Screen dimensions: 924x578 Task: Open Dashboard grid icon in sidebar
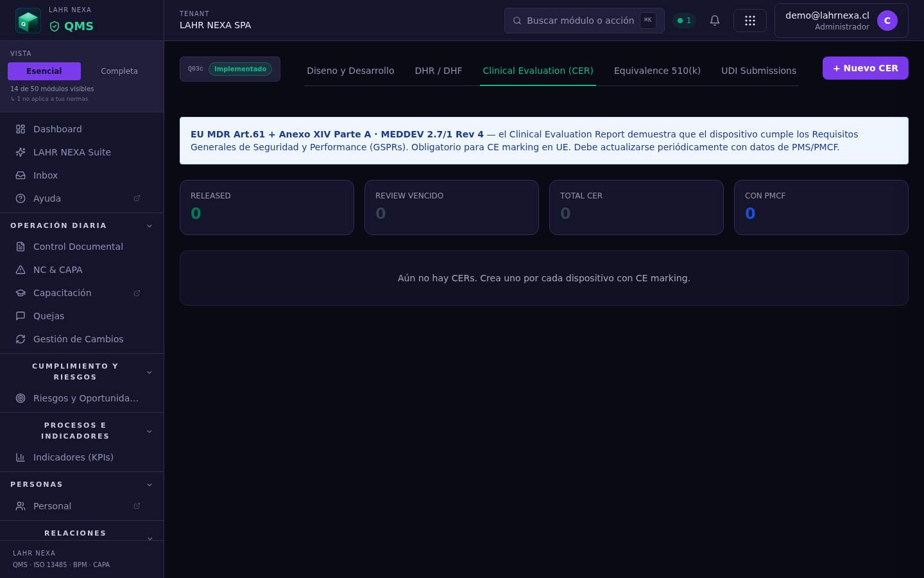(x=21, y=129)
